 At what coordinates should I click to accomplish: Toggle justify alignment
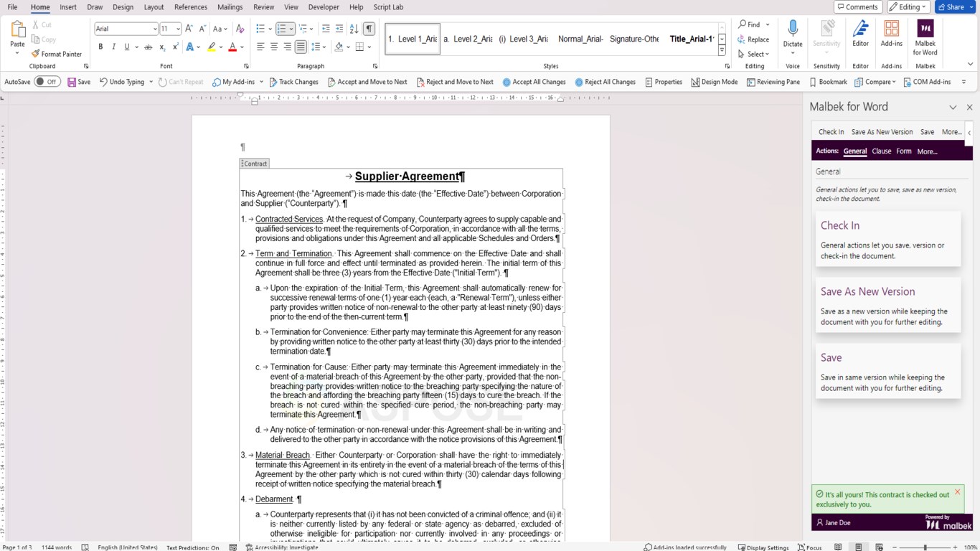point(301,47)
